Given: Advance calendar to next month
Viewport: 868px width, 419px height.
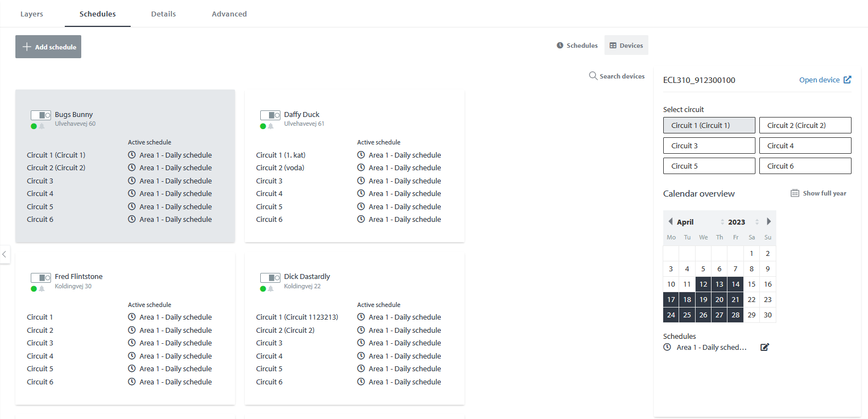Looking at the screenshot, I should [769, 221].
